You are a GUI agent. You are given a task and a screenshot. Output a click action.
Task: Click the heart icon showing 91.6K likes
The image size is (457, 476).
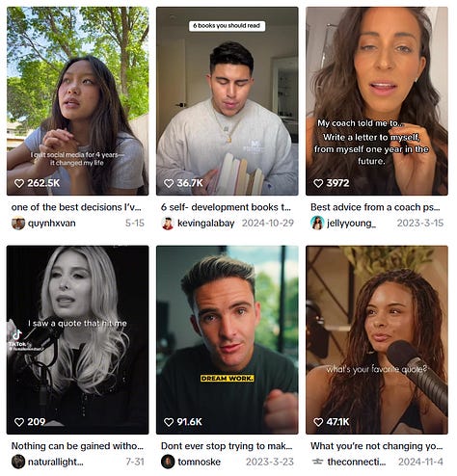tap(169, 422)
